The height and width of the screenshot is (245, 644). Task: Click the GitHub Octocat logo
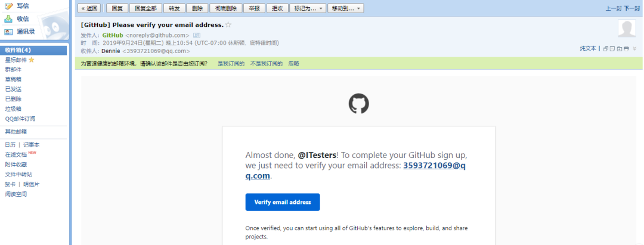tap(358, 103)
